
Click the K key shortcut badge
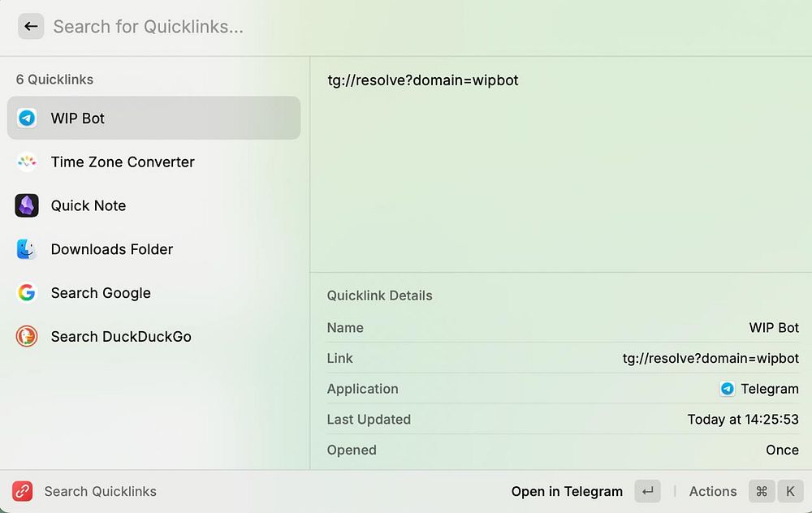coord(790,491)
